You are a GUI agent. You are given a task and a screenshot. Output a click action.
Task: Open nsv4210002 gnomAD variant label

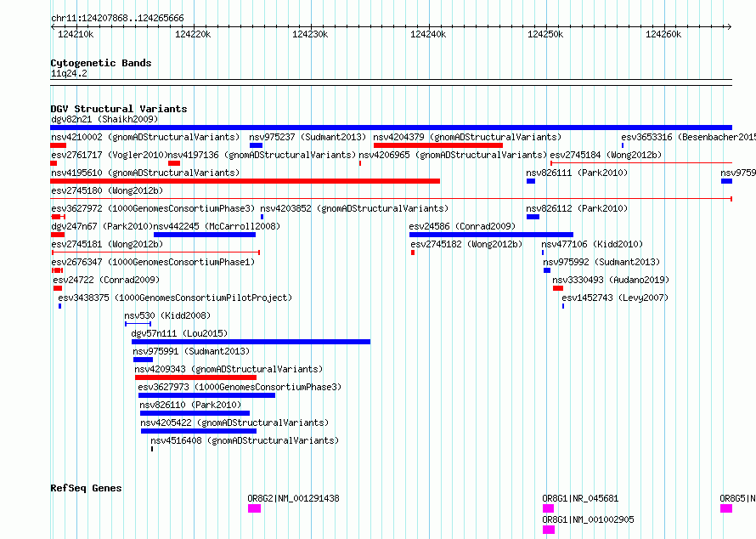[145, 137]
